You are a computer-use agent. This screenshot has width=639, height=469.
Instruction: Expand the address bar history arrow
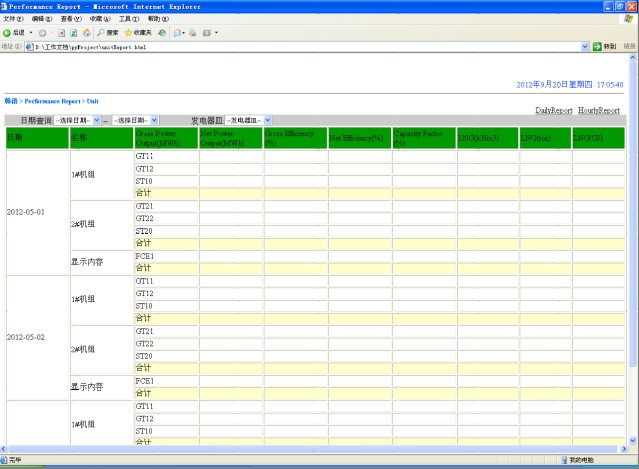pos(584,46)
